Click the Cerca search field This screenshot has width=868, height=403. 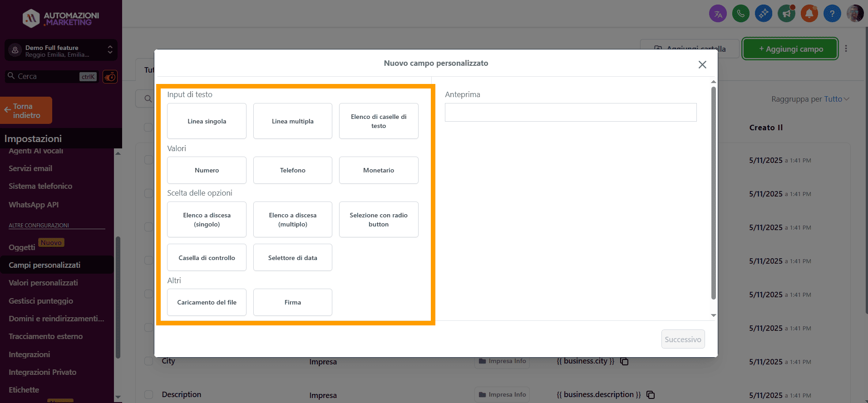tap(52, 77)
